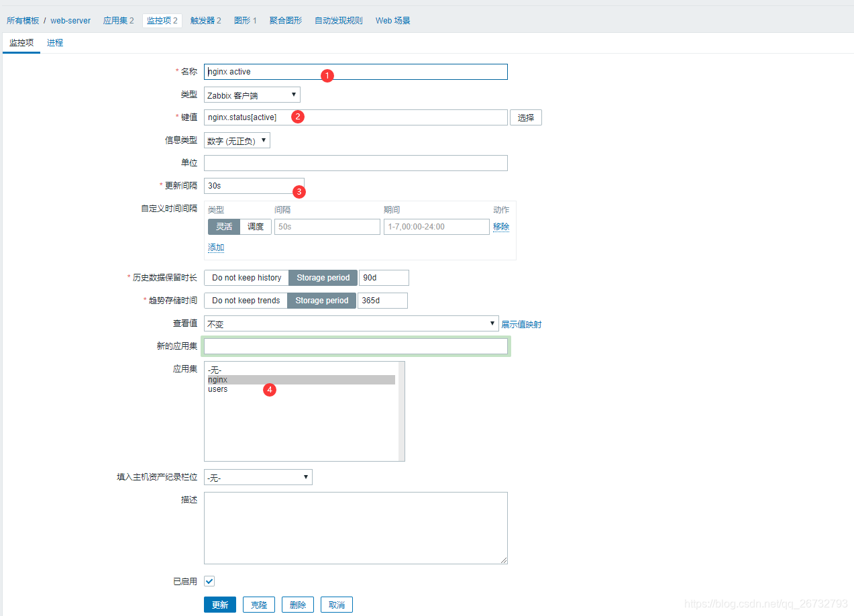Click the 间隔 field with 50s placeholder

[x=327, y=227]
